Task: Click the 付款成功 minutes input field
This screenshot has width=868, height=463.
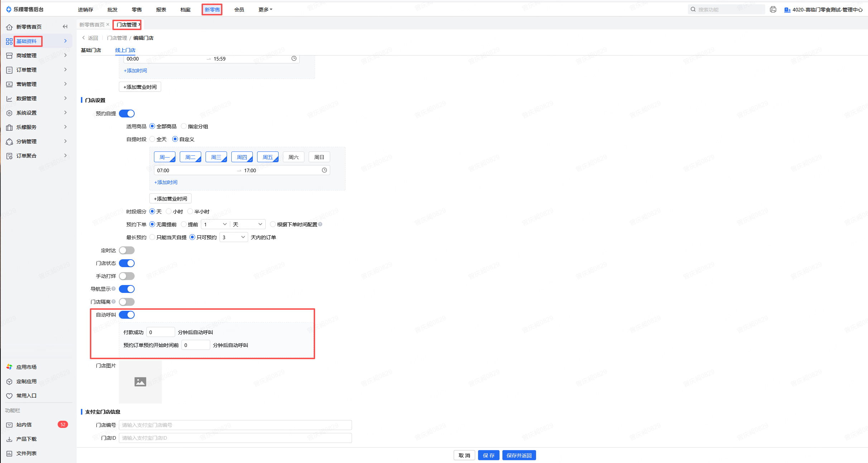Action: [160, 332]
